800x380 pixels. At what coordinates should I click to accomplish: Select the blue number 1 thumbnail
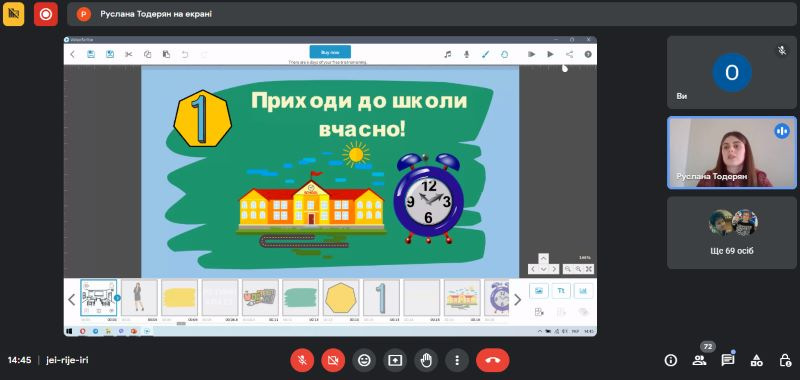pos(381,297)
